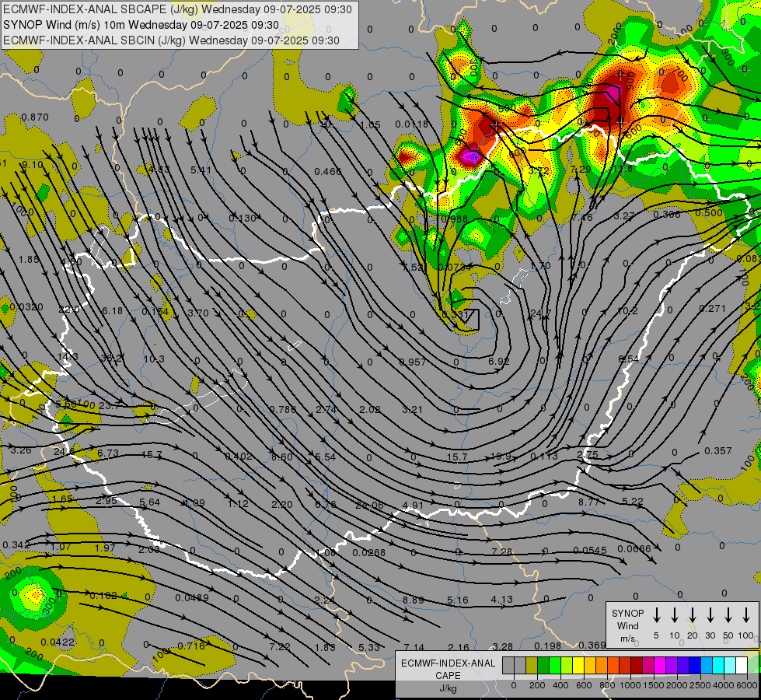761x700 pixels.
Task: Click the SBCAPE header line at top
Action: click(x=177, y=9)
